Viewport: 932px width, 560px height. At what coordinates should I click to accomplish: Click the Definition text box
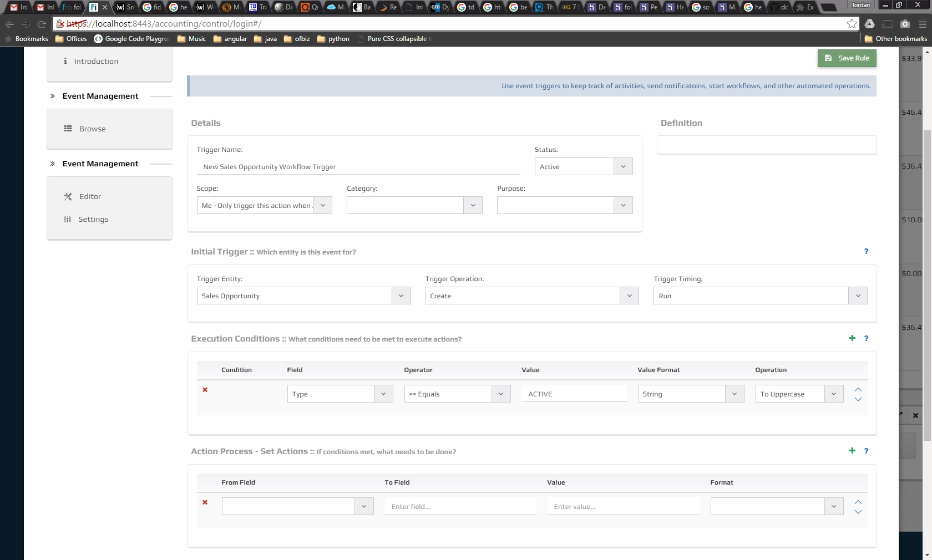pos(767,145)
